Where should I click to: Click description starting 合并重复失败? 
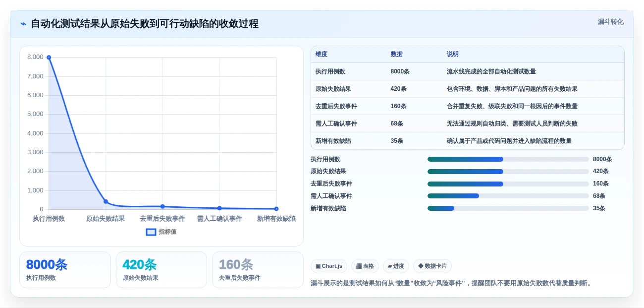[x=512, y=106]
